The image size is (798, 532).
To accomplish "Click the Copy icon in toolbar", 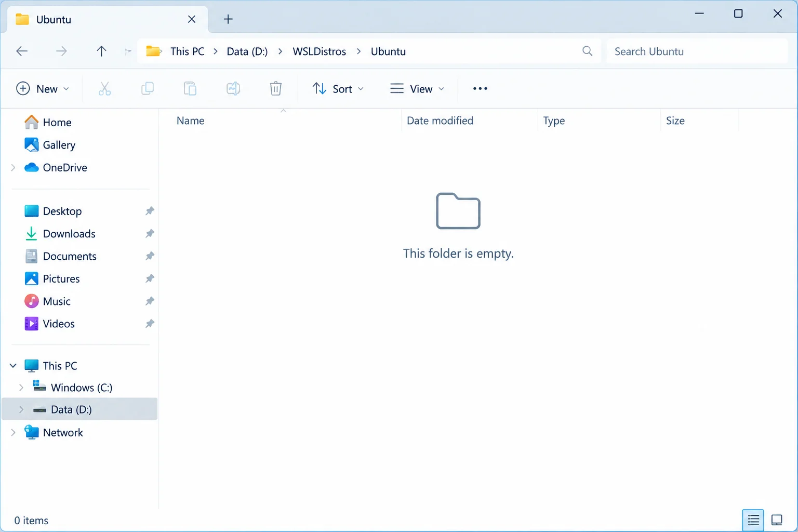I will tap(148, 89).
